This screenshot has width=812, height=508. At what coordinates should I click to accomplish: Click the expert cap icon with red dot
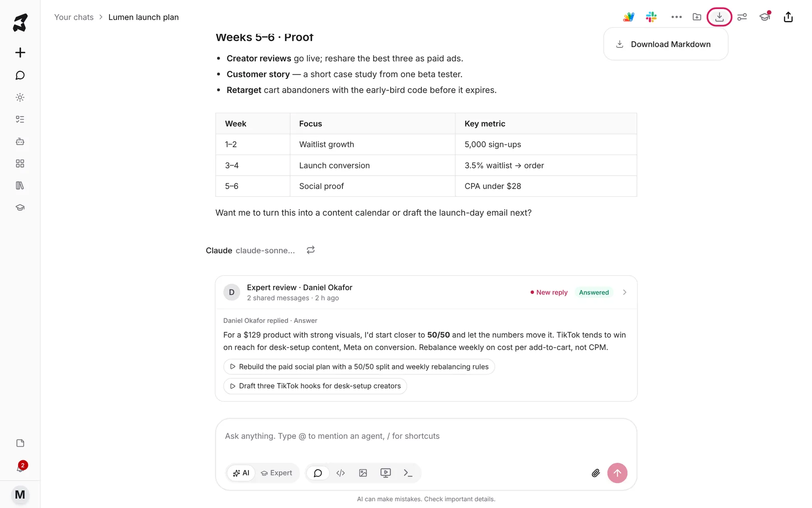pos(765,17)
